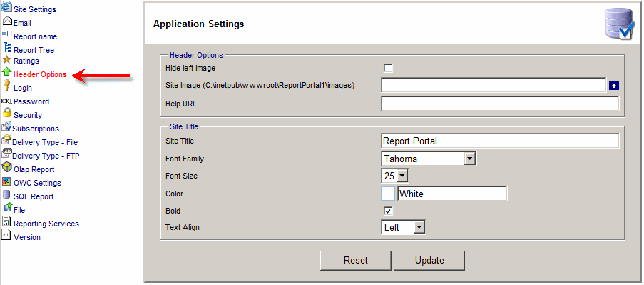Viewport: 644px width, 285px height.
Task: Click the SQL Report database icon
Action: (x=6, y=194)
